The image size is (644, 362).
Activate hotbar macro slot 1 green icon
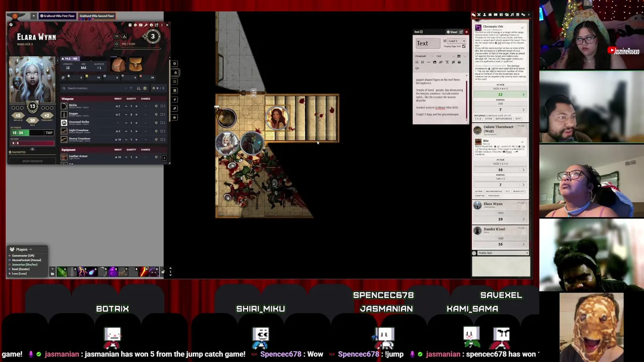[x=62, y=272]
